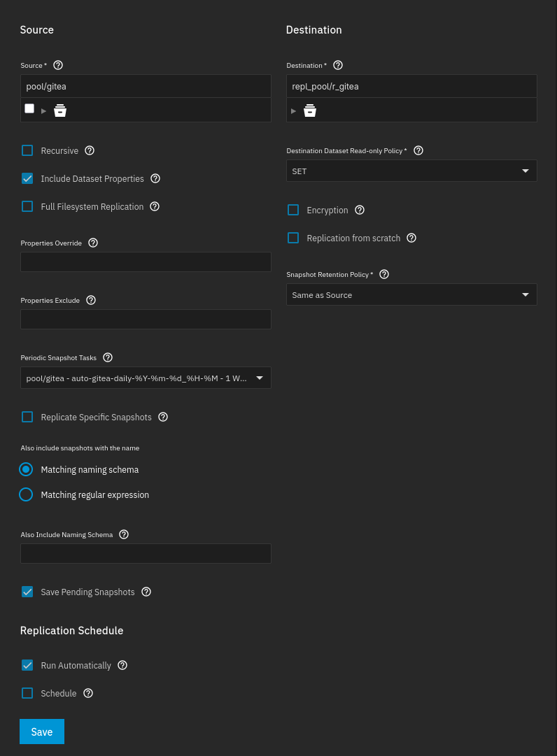Open the Destination Dataset Read-only Policy dropdown

411,171
